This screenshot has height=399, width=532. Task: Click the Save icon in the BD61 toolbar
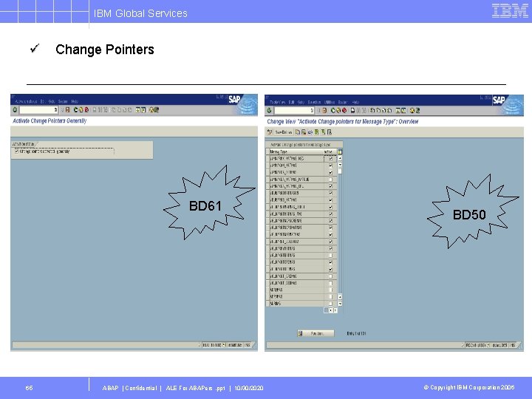pos(67,109)
